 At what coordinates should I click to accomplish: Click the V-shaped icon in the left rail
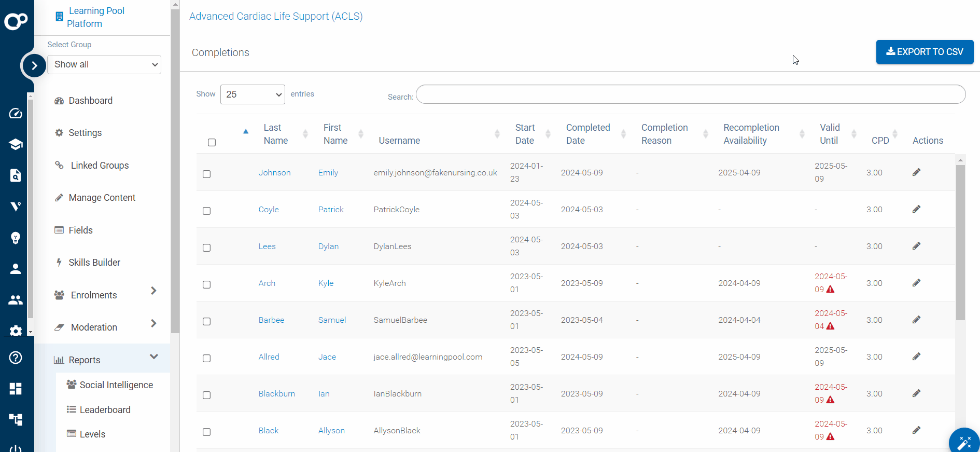click(16, 207)
